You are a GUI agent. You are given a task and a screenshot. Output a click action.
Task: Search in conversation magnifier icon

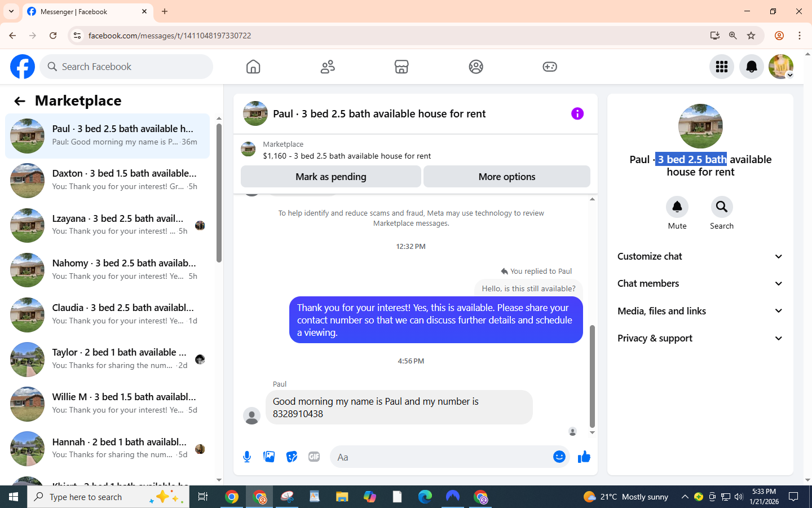tap(722, 207)
